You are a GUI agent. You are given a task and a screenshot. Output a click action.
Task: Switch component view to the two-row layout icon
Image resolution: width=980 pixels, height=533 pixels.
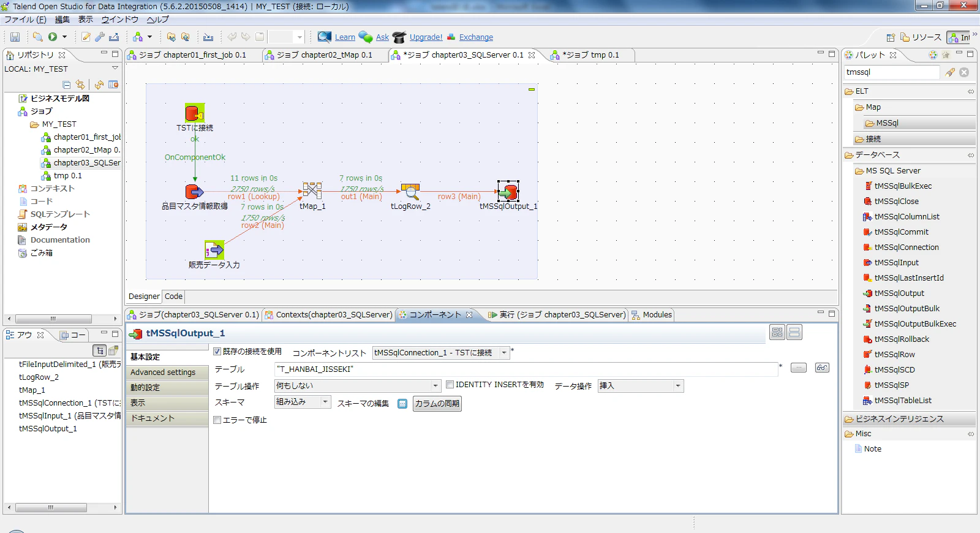(x=794, y=333)
